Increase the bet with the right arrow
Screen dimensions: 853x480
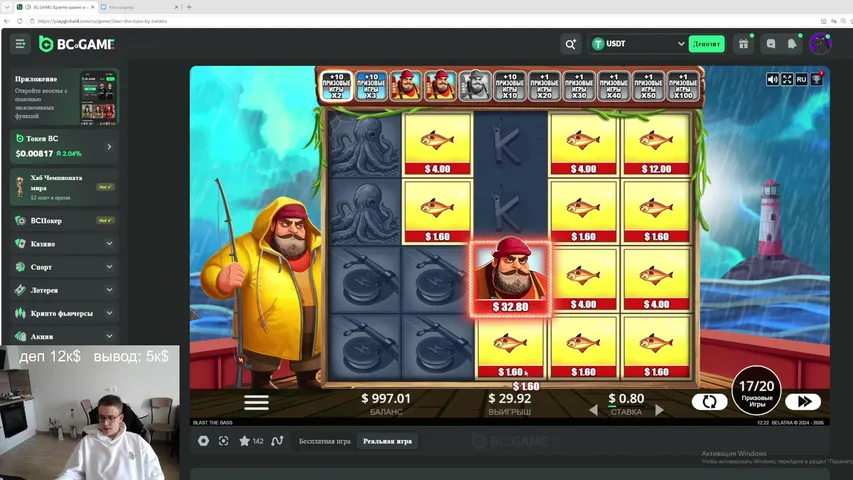[659, 410]
